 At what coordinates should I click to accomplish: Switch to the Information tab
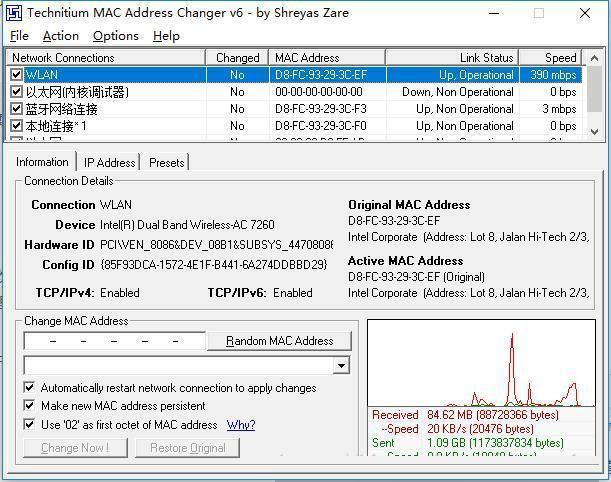42,162
